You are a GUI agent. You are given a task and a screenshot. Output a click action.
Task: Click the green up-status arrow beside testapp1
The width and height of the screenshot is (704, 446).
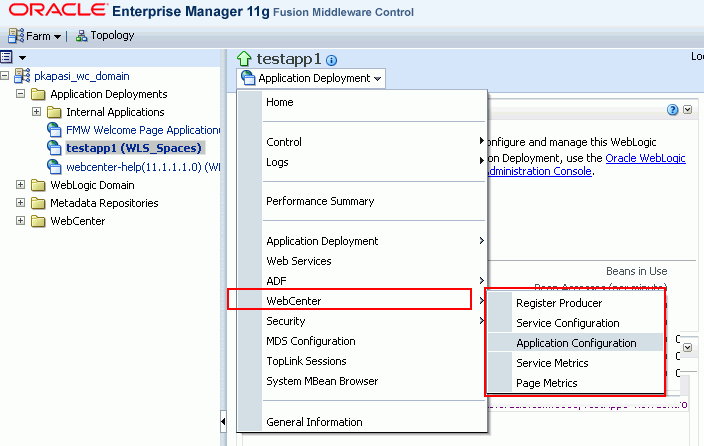tap(244, 58)
